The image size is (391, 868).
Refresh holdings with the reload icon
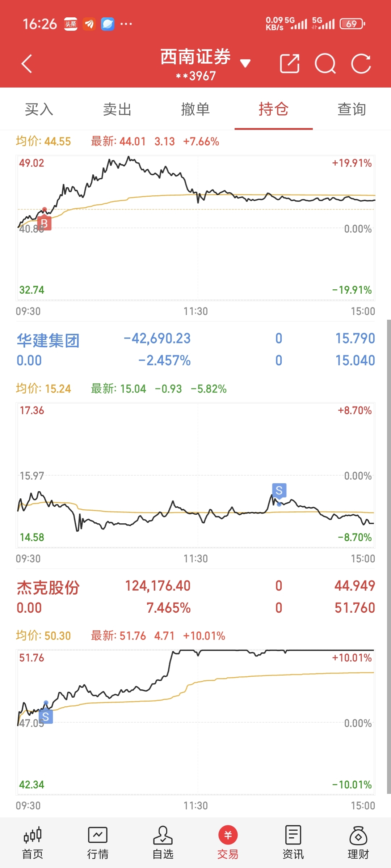click(x=361, y=64)
